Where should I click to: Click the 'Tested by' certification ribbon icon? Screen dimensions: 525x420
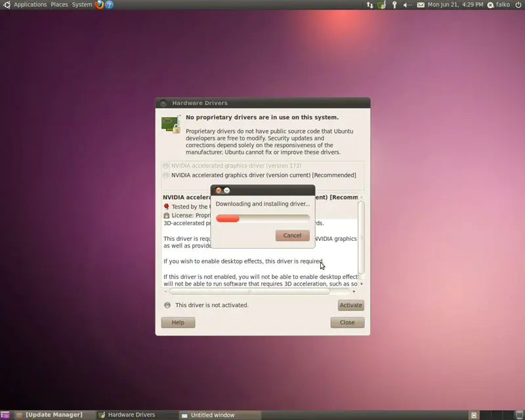pyautogui.click(x=167, y=206)
